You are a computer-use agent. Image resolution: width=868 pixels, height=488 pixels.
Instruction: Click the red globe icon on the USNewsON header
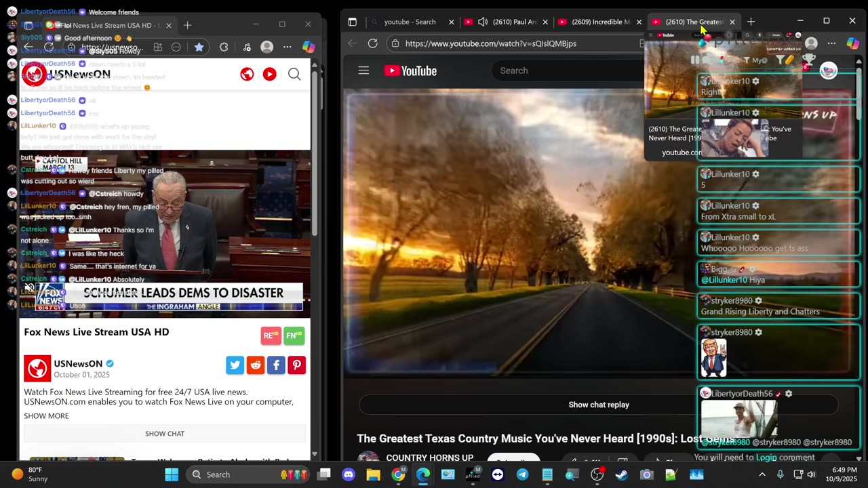coord(247,74)
